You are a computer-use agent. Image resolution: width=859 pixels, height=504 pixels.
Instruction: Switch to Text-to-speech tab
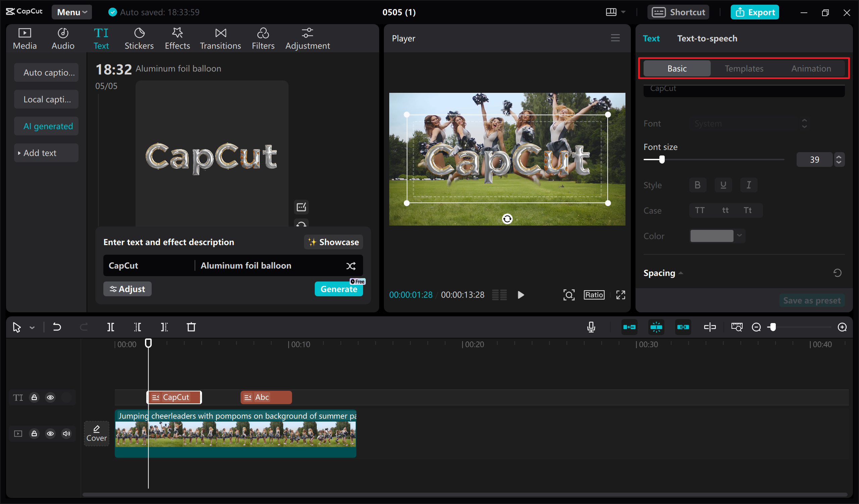[x=707, y=39]
